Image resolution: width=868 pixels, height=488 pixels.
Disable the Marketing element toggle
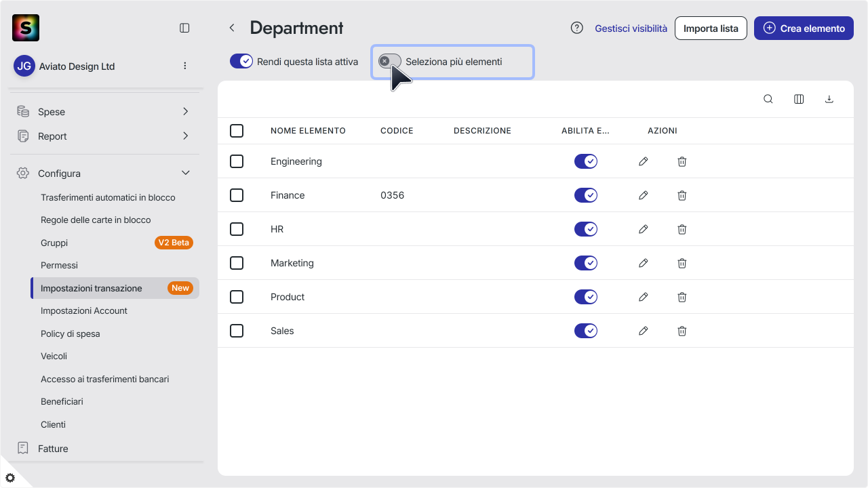pos(586,263)
